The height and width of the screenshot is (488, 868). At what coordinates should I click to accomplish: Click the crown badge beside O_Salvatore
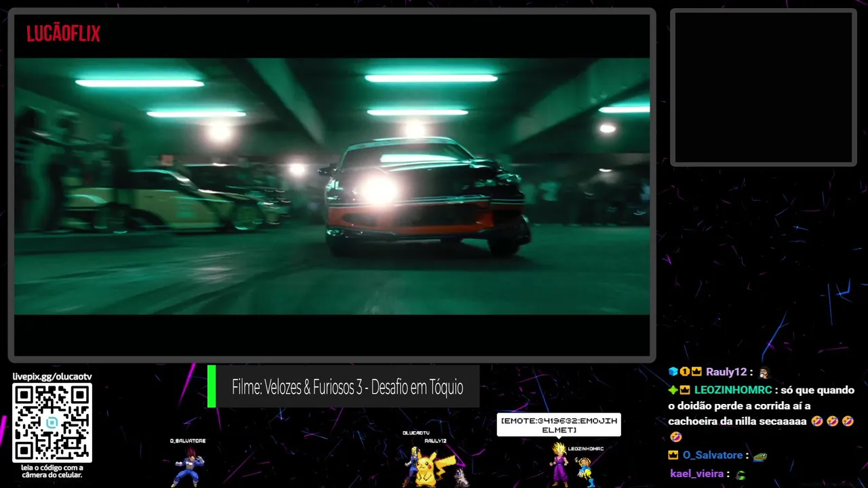(x=673, y=455)
